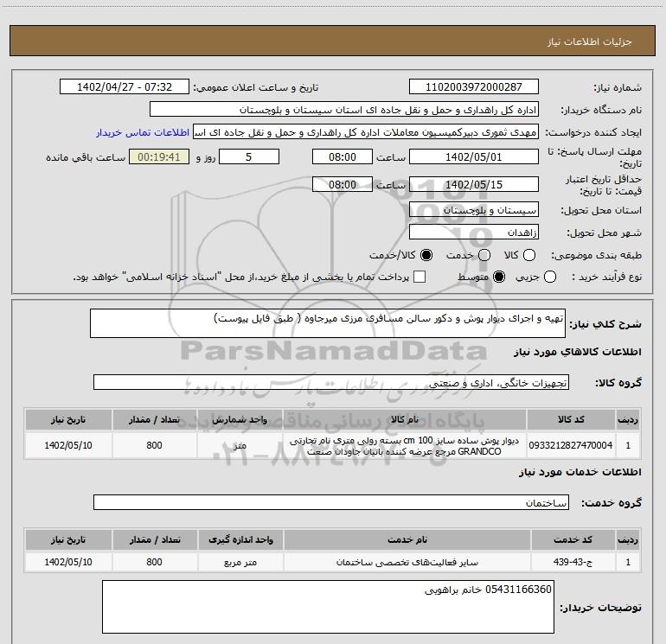Click the remaining days field showing 5

point(249,156)
